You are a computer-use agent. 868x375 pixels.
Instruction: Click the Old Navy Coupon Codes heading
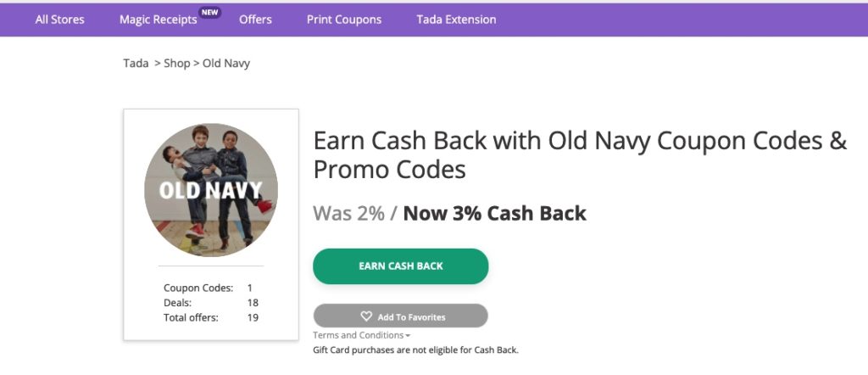(x=580, y=154)
